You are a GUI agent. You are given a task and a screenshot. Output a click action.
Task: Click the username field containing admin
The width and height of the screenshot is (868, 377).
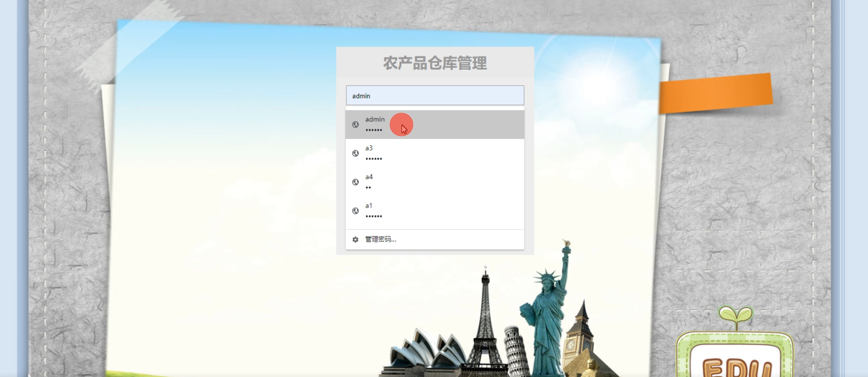[435, 95]
